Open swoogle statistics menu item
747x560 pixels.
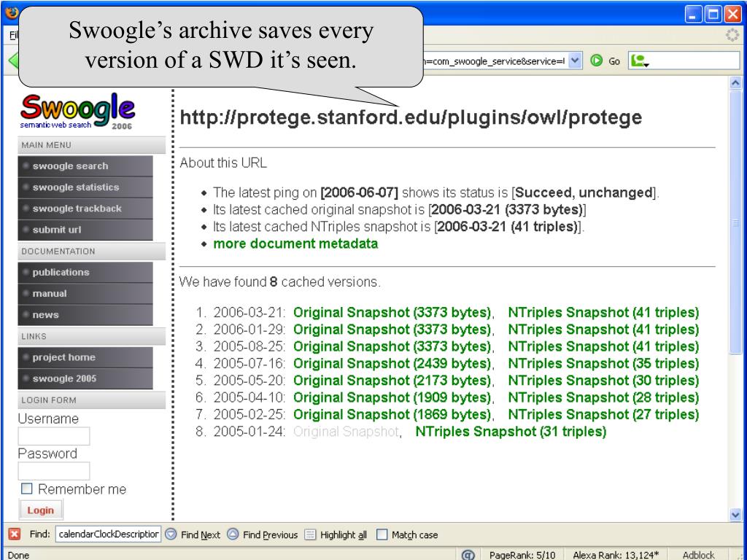pyautogui.click(x=85, y=187)
